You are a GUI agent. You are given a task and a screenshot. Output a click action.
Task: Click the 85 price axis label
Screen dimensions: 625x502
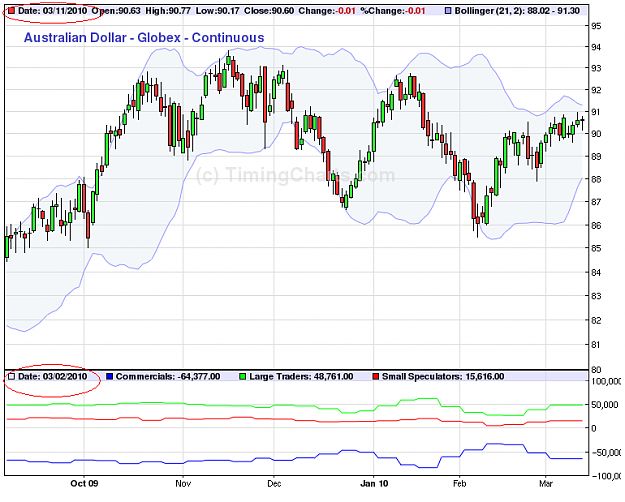(x=596, y=248)
